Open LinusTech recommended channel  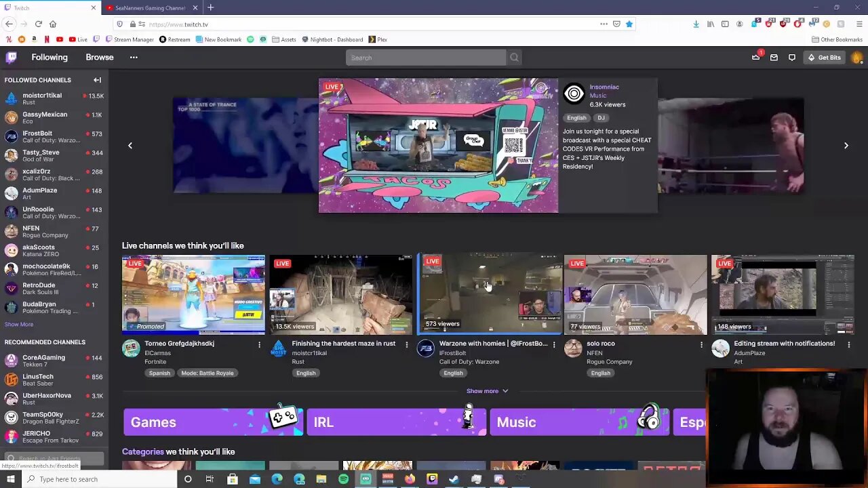click(x=54, y=380)
